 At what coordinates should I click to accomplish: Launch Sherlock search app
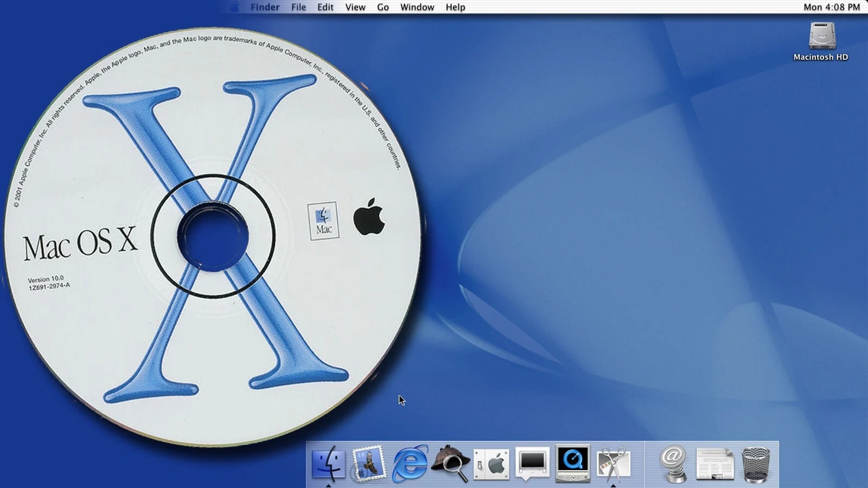pos(450,464)
